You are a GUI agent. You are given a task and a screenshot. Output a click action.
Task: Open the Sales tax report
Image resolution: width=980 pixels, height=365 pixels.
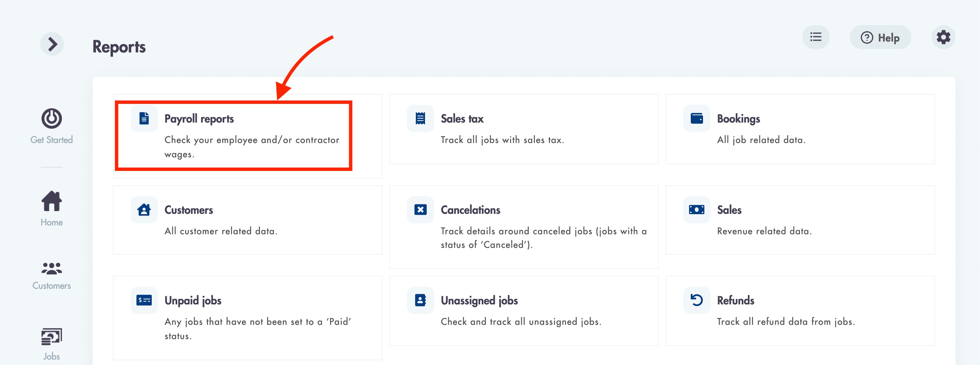[462, 119]
